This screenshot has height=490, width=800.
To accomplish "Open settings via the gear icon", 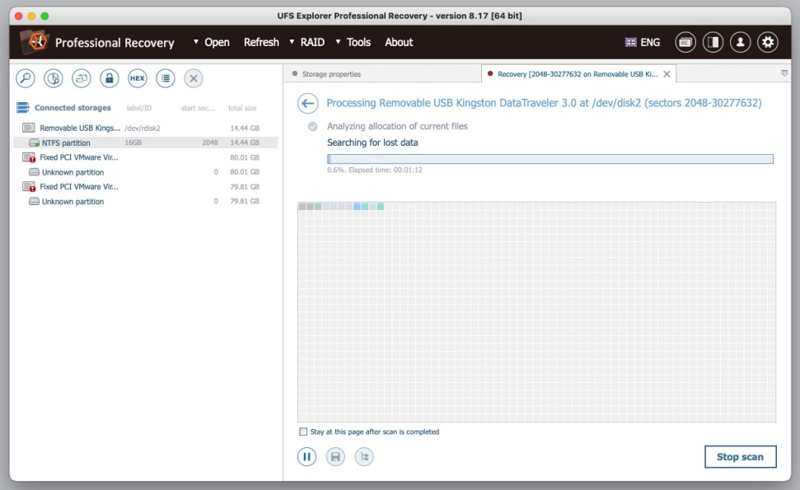I will coord(767,42).
